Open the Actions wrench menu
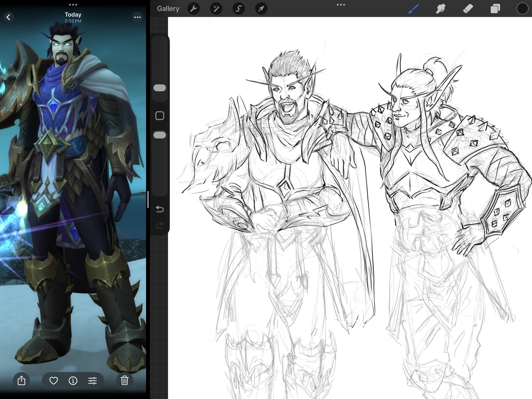Screen dimensions: 532x399 [193, 9]
